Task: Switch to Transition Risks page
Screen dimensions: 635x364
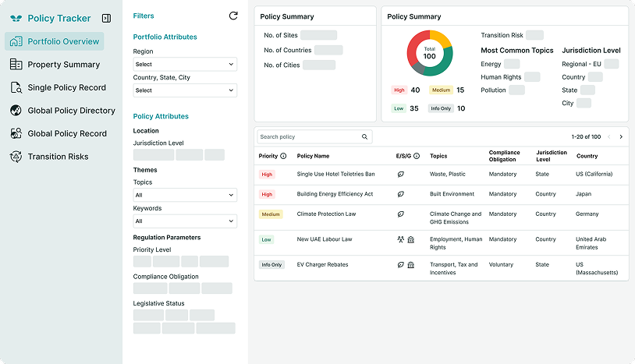Action: 58,157
